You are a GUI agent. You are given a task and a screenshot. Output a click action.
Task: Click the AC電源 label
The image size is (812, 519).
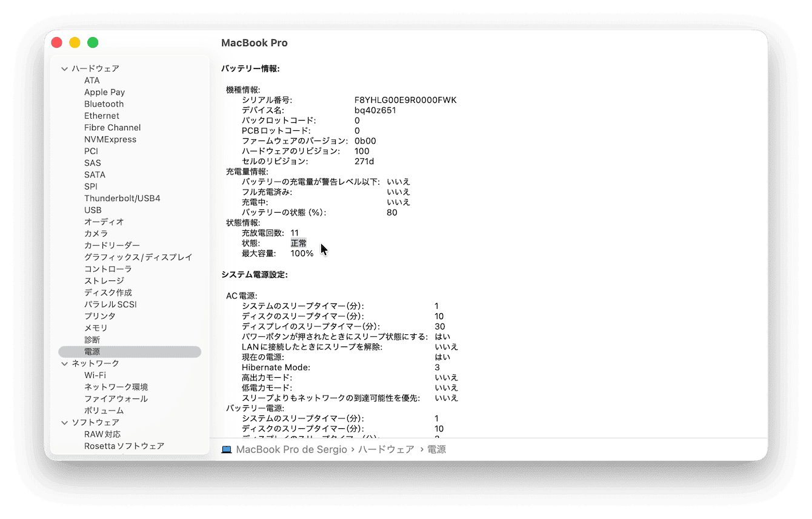[242, 296]
